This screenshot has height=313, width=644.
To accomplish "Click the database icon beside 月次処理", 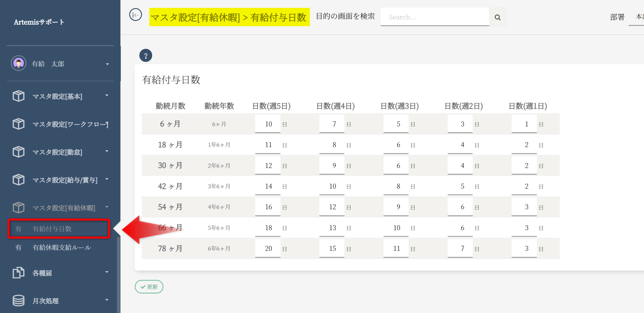I will tap(19, 301).
